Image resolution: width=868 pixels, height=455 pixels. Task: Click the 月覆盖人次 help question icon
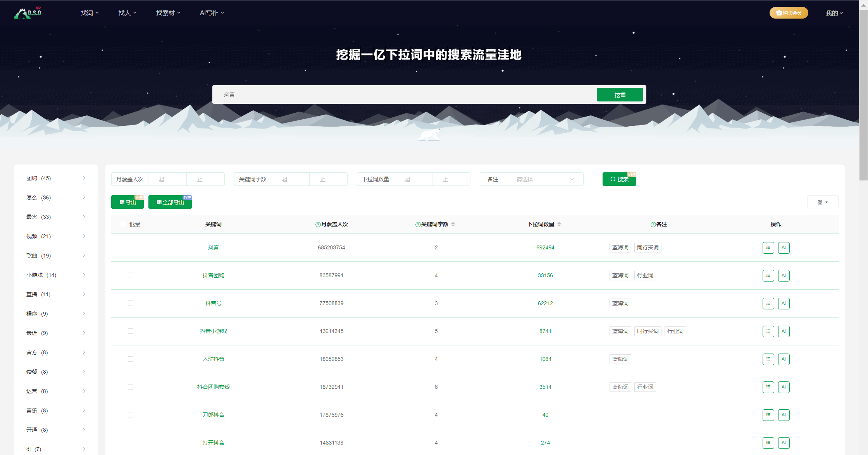coord(318,225)
